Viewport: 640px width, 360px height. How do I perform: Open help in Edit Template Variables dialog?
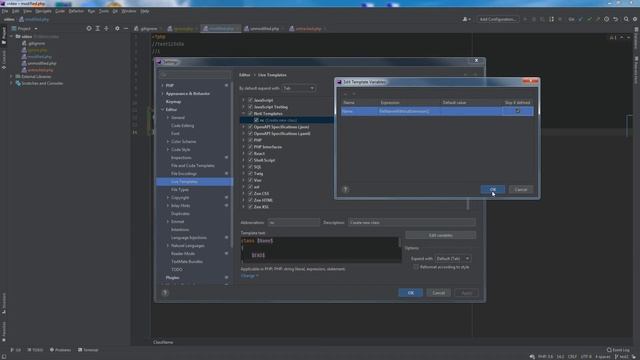(x=345, y=189)
